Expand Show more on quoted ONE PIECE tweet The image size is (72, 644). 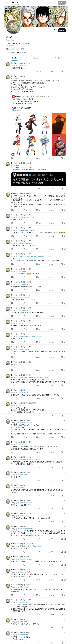(x=16, y=110)
